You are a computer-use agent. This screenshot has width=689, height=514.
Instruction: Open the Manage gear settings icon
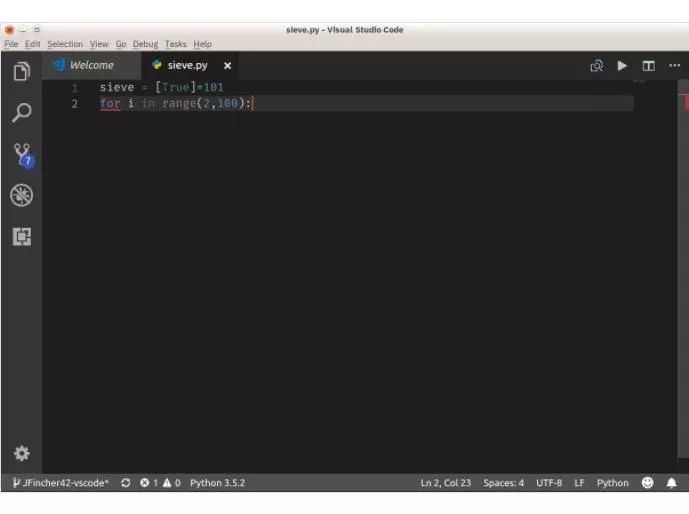pos(22,453)
